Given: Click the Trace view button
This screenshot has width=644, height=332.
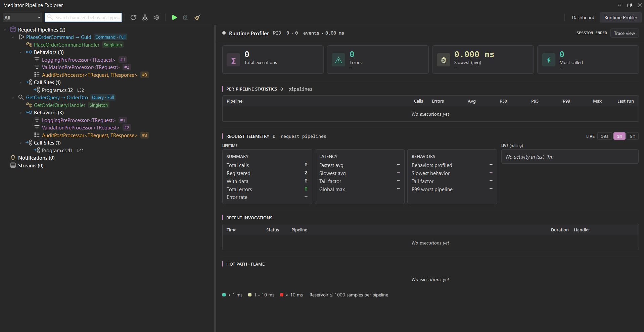Looking at the screenshot, I should (x=624, y=33).
